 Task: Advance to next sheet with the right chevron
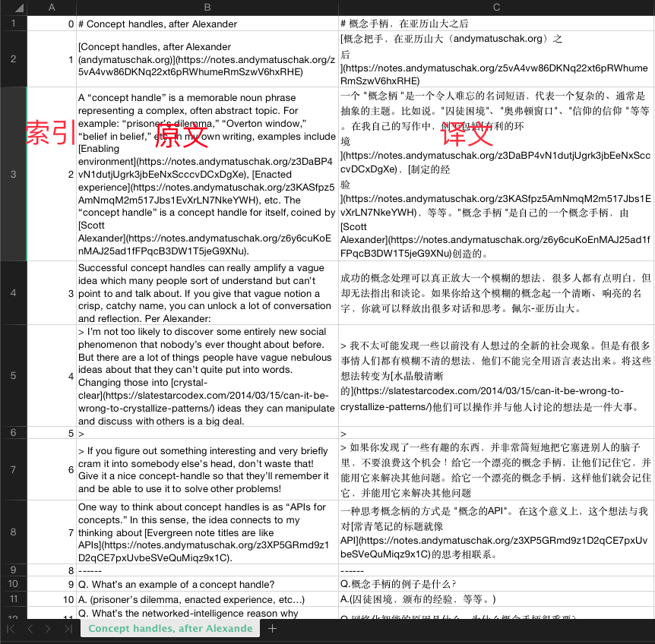(x=47, y=628)
